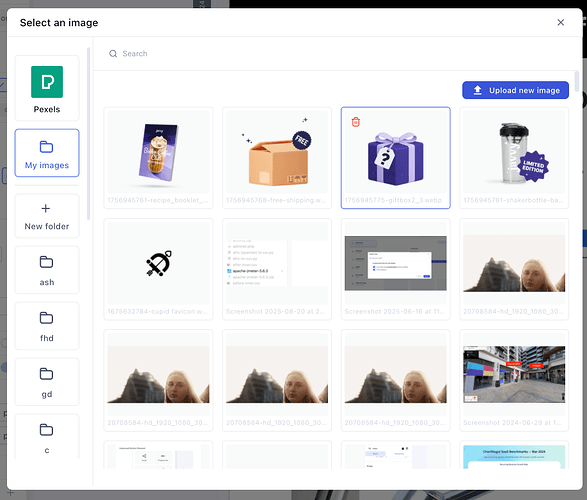Viewport: 587px width, 500px height.
Task: Click the 1756945761-recipe_booklet filename
Action: (x=158, y=200)
